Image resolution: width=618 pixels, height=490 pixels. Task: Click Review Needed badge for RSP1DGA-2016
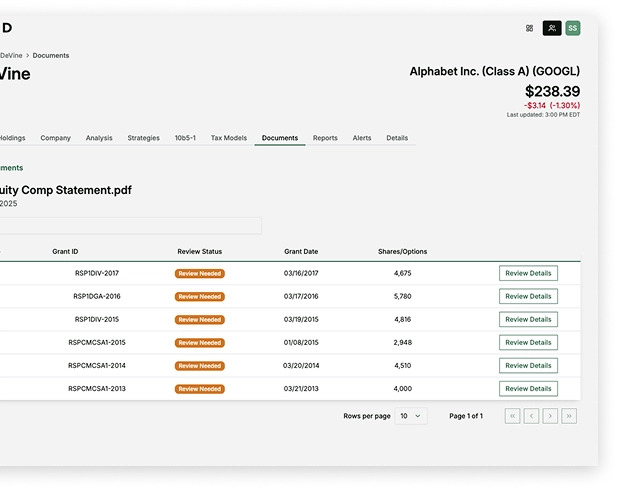coord(200,296)
